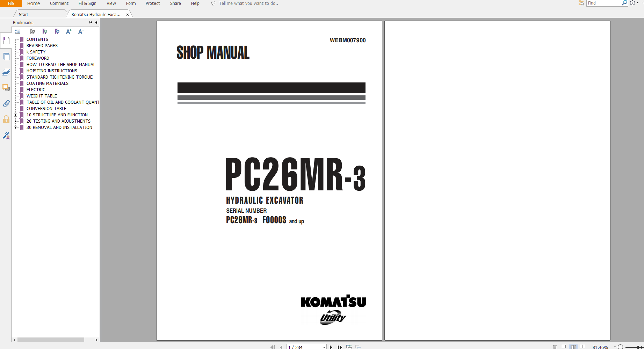Open the bookmark options checklist icon
This screenshot has height=349, width=644.
point(17,31)
